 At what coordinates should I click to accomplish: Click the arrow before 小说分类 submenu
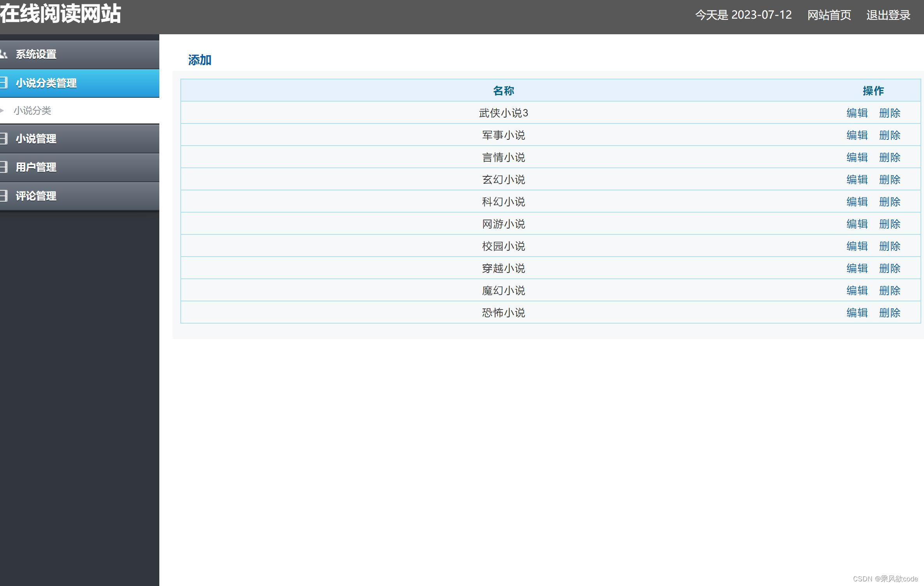[x=2, y=111]
